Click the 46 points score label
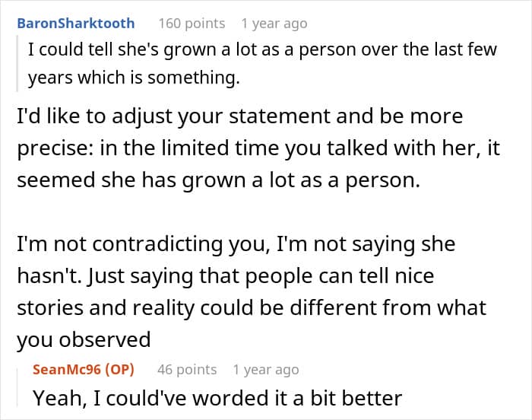Screen dimensions: 532x420 click(x=187, y=369)
